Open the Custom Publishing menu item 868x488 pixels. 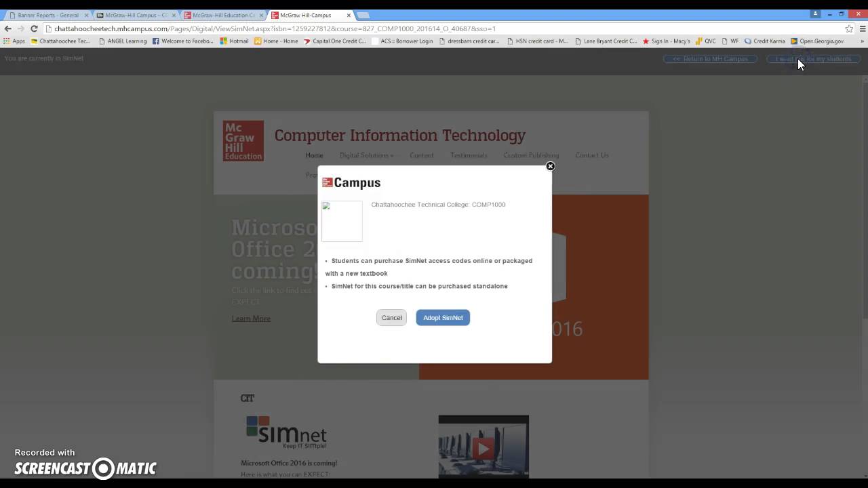[x=531, y=155]
